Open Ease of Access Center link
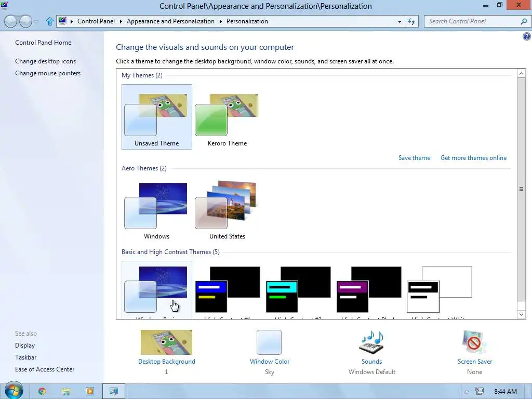The width and height of the screenshot is (532, 399). [x=45, y=369]
